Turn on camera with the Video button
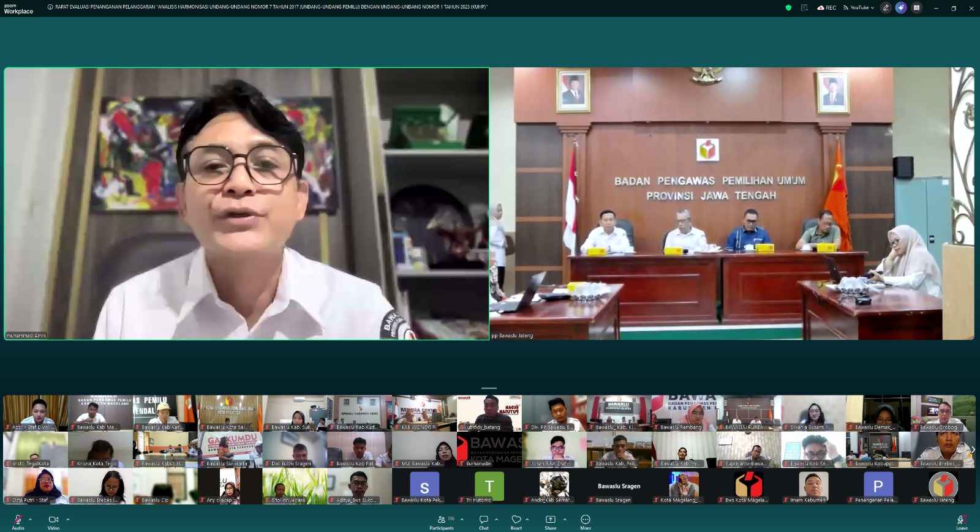This screenshot has width=980, height=532. pyautogui.click(x=53, y=521)
